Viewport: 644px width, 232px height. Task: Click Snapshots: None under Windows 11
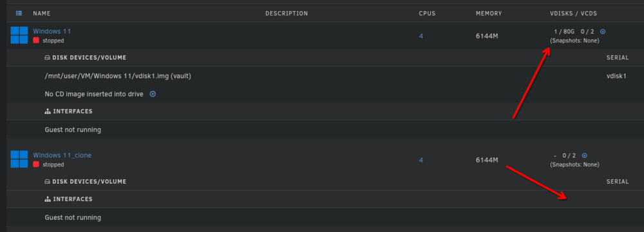[574, 41]
